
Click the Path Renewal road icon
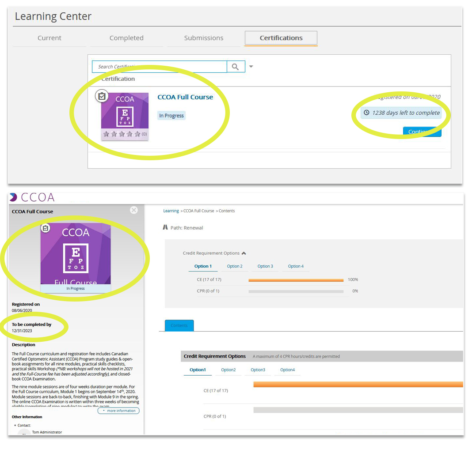pos(165,227)
